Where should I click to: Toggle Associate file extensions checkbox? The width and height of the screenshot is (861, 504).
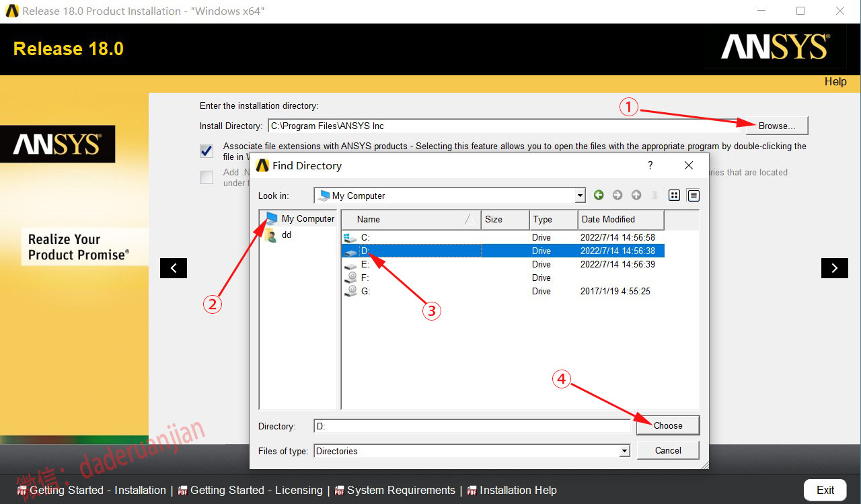207,151
